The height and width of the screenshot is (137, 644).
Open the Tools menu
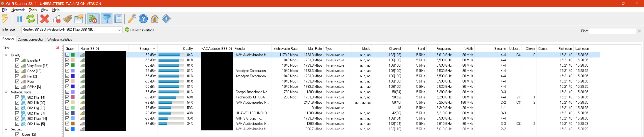point(33,10)
